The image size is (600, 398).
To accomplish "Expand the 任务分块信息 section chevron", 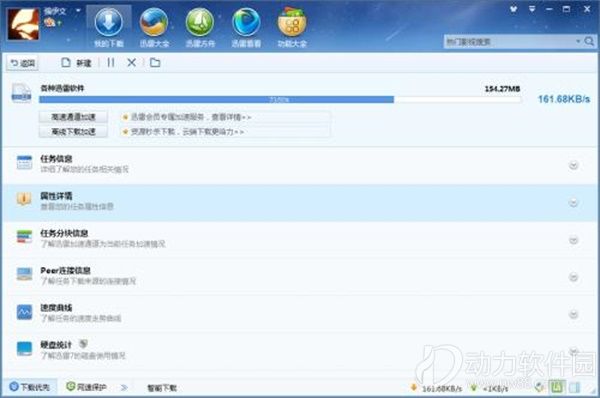I will tap(573, 240).
